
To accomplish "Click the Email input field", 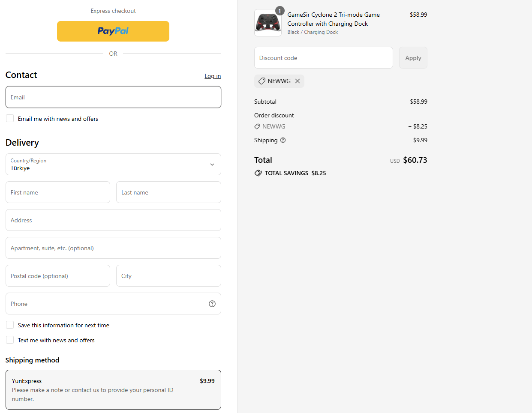I will click(113, 97).
